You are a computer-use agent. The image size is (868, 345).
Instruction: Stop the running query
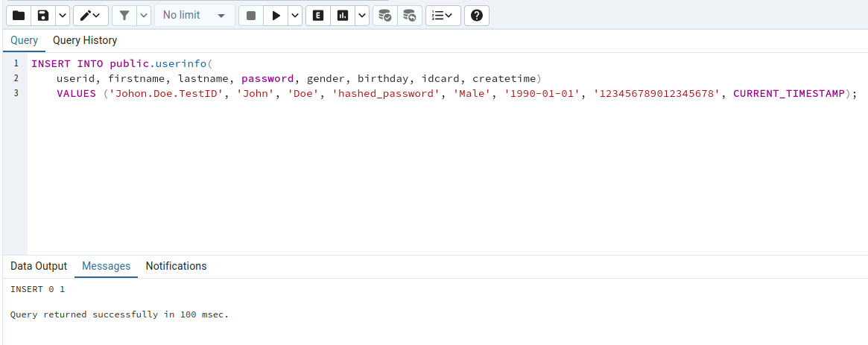251,16
